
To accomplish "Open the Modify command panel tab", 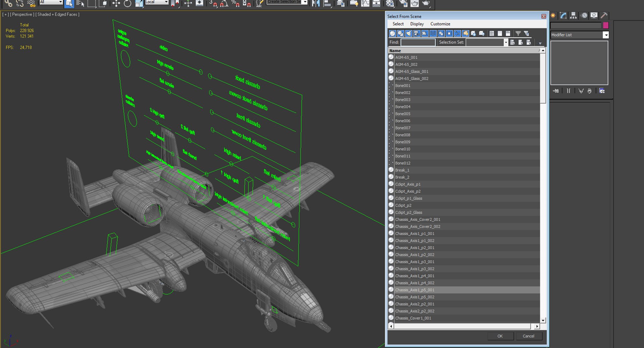I will pos(563,15).
